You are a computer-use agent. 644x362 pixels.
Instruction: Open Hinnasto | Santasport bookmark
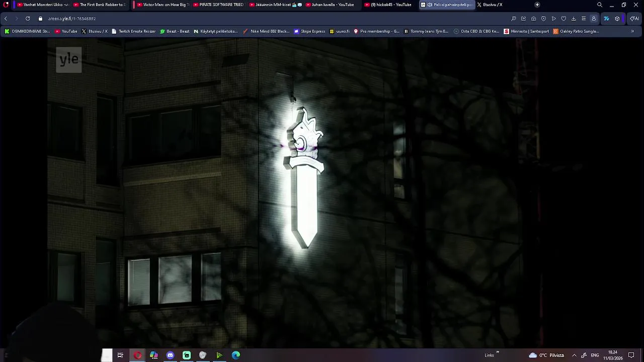(526, 31)
